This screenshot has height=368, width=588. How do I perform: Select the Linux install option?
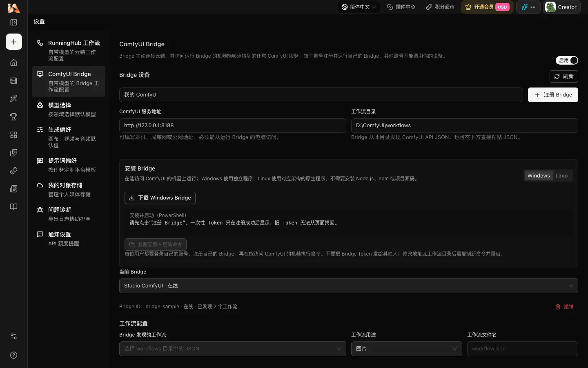562,176
